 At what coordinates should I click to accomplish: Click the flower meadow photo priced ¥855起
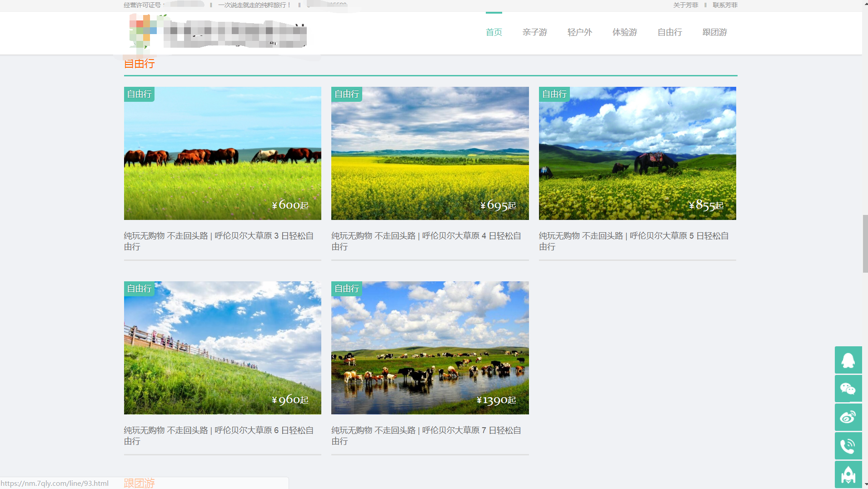(x=638, y=153)
